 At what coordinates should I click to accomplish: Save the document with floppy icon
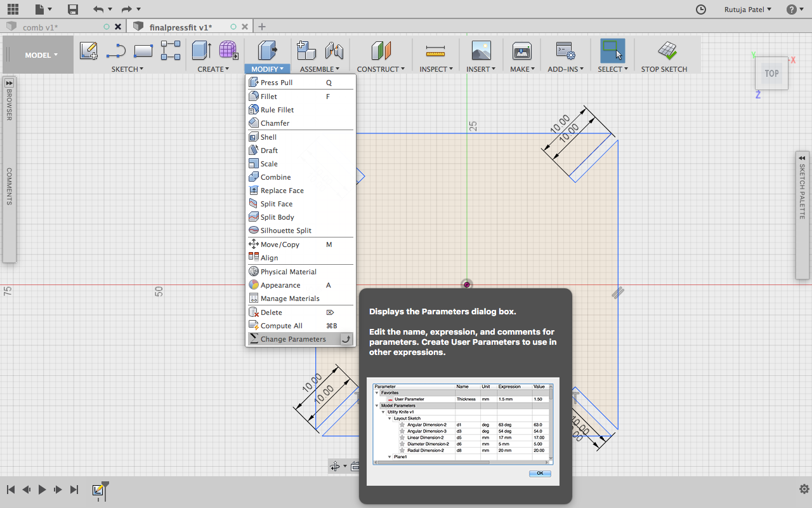pyautogui.click(x=73, y=10)
